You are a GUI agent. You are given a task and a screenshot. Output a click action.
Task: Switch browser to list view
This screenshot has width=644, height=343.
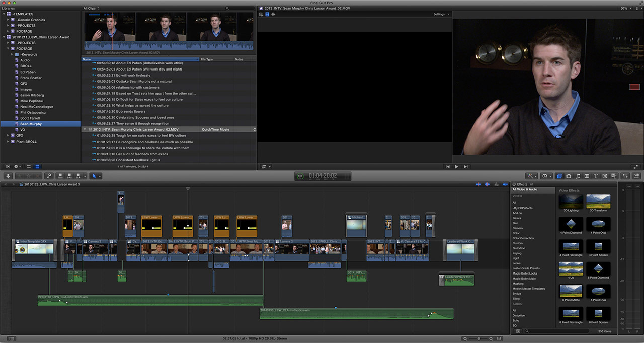pos(37,166)
